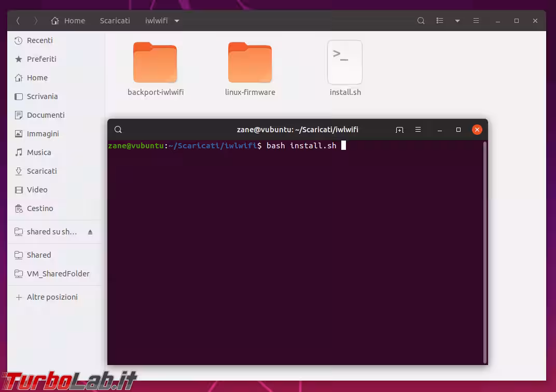Go to Home in the path bar

click(x=68, y=21)
